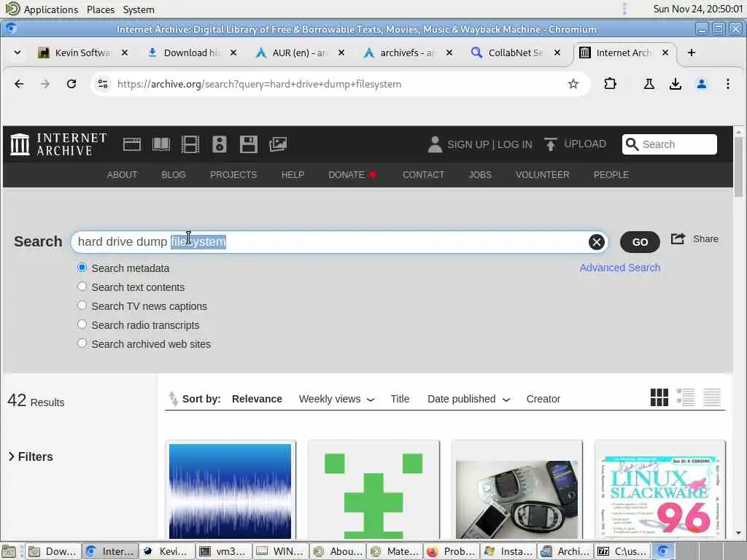Open Chrome Labs flask icon
The image size is (747, 560).
pos(649,85)
